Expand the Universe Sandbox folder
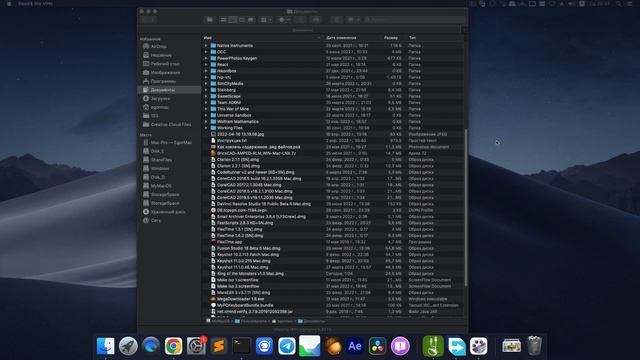The width and height of the screenshot is (640, 360). pos(206,115)
